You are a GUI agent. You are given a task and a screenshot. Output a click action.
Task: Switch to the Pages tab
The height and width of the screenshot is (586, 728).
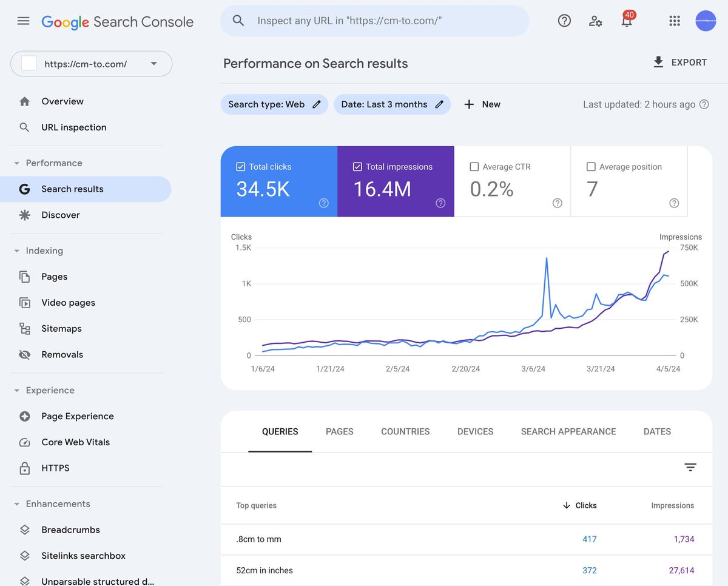click(340, 432)
